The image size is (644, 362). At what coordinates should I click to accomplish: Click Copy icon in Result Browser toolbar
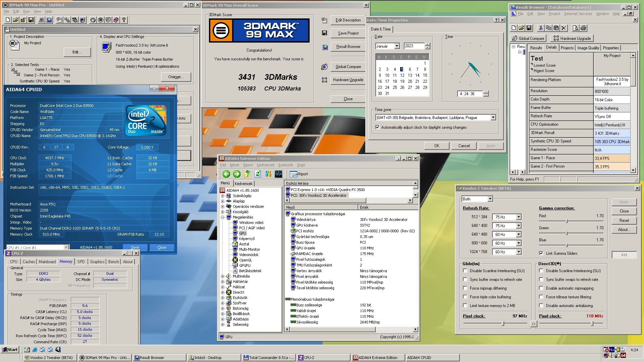[x=548, y=28]
